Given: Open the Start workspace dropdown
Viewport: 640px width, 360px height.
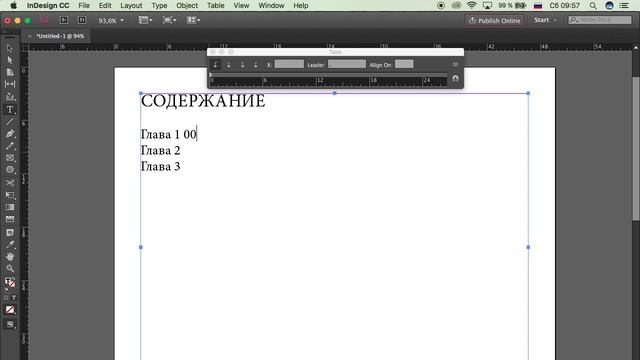Looking at the screenshot, I should [x=545, y=20].
